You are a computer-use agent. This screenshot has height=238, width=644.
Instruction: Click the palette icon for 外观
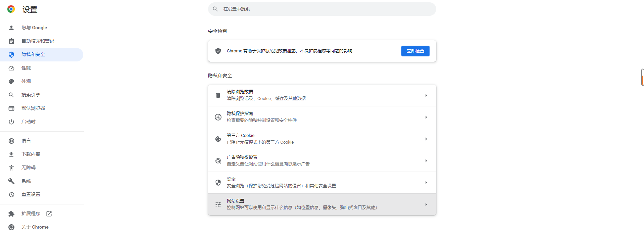pyautogui.click(x=11, y=82)
